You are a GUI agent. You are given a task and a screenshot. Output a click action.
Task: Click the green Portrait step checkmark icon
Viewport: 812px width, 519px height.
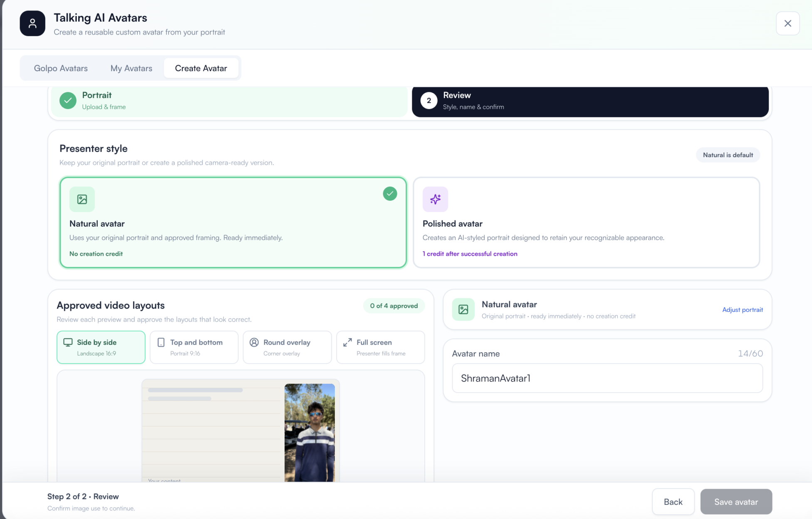coord(68,101)
